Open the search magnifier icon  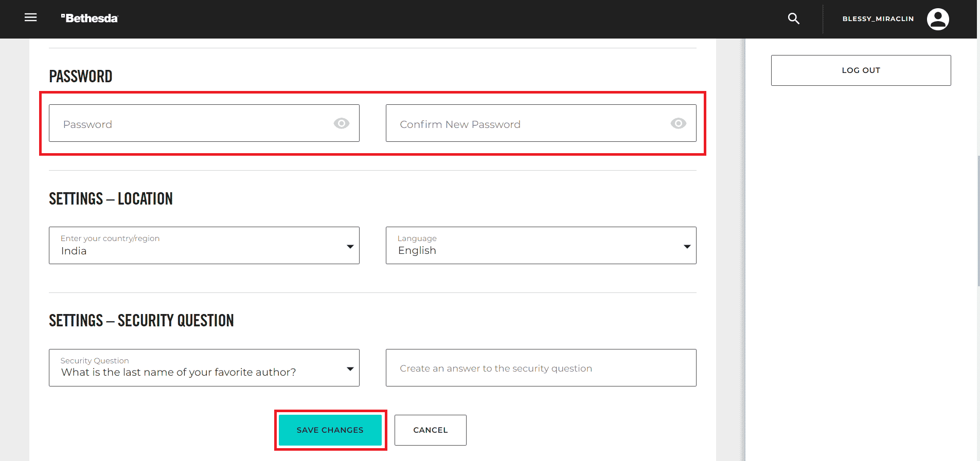[x=794, y=19]
